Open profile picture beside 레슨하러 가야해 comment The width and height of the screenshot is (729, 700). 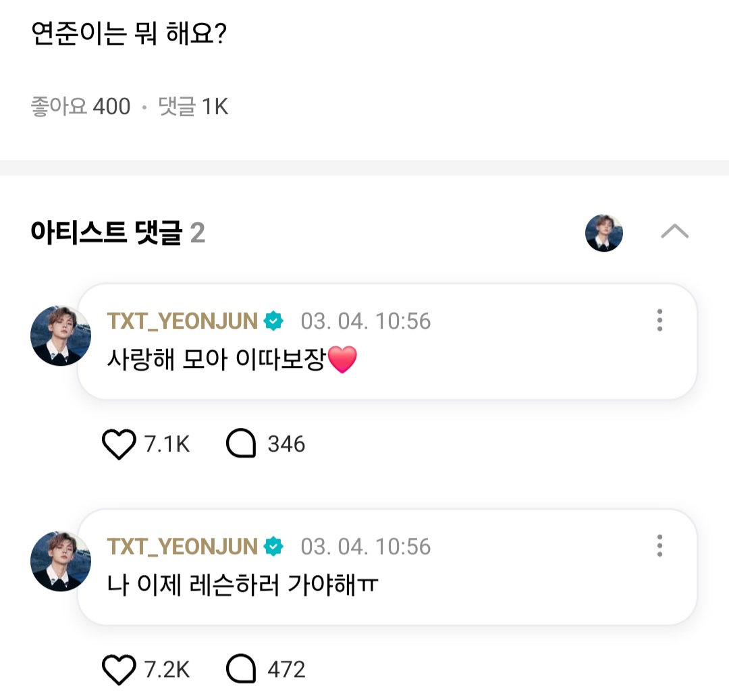(61, 560)
